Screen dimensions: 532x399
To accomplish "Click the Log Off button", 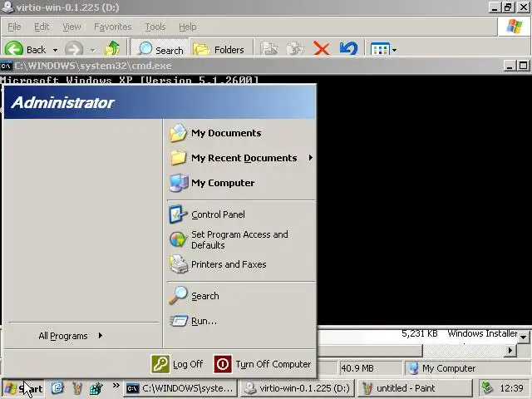I will (177, 364).
